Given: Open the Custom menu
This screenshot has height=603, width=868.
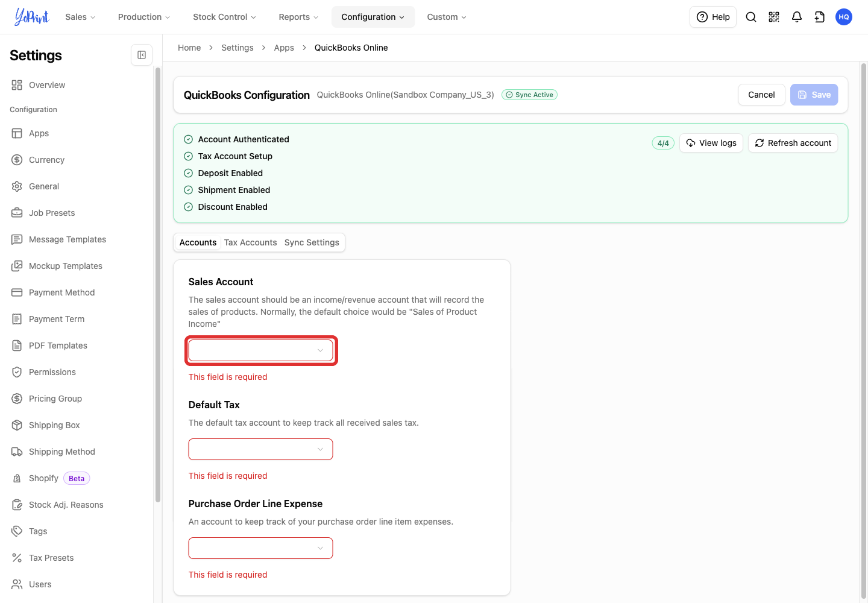Looking at the screenshot, I should (447, 17).
